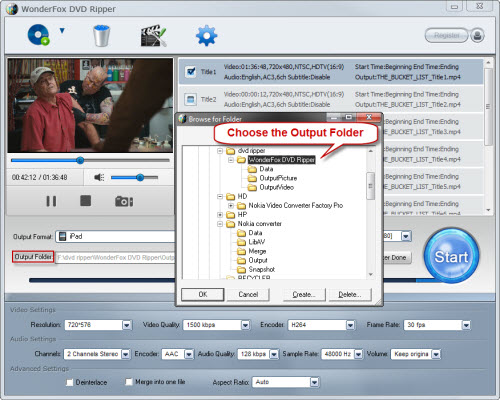The image size is (500, 400).
Task: Select the Nokia Video Converter Factory Pro folder
Action: 296,206
